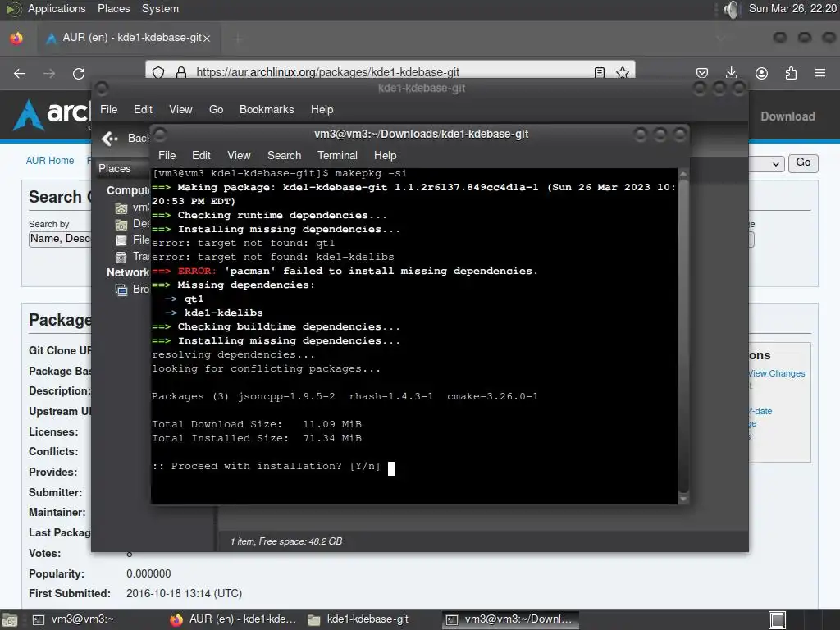Click the Go button on AUR page
The image size is (840, 630).
803,163
